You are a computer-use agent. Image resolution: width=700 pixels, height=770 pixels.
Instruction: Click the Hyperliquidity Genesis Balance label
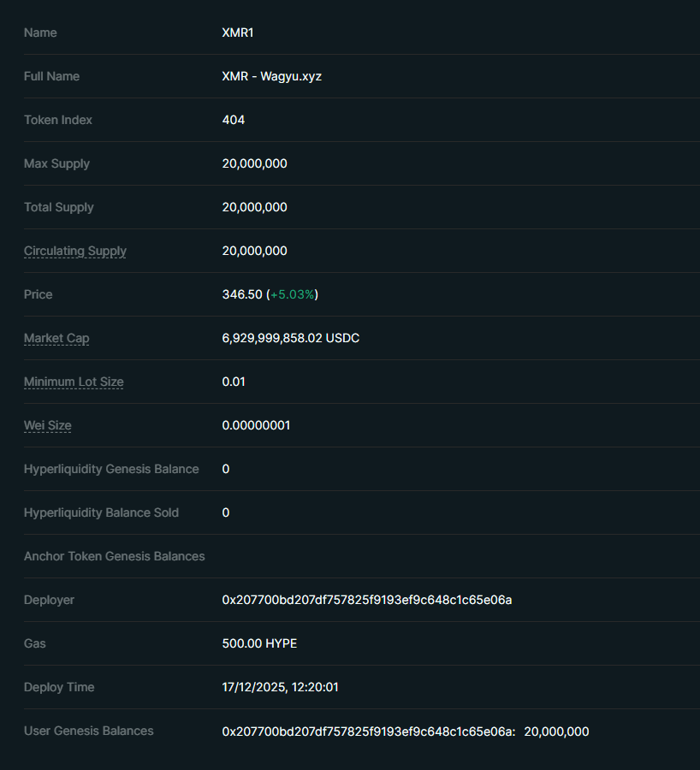pos(111,469)
